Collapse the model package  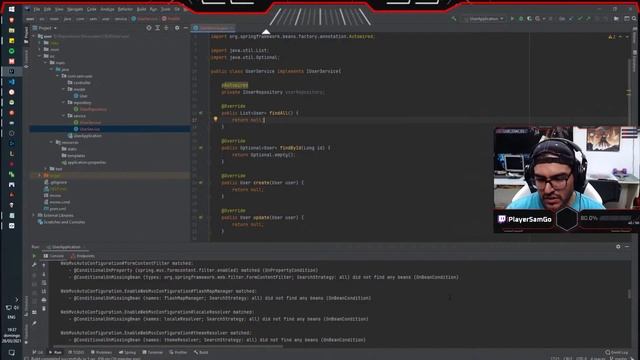pos(64,89)
